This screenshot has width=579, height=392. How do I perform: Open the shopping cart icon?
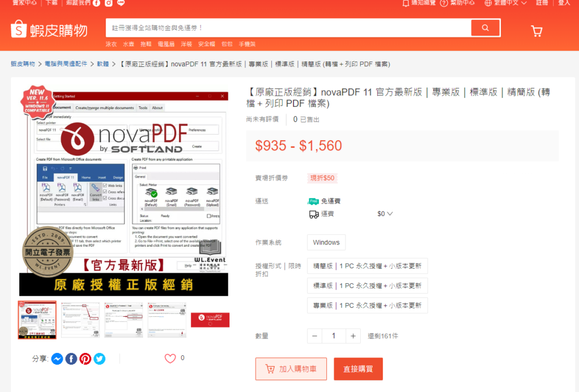pos(537,31)
